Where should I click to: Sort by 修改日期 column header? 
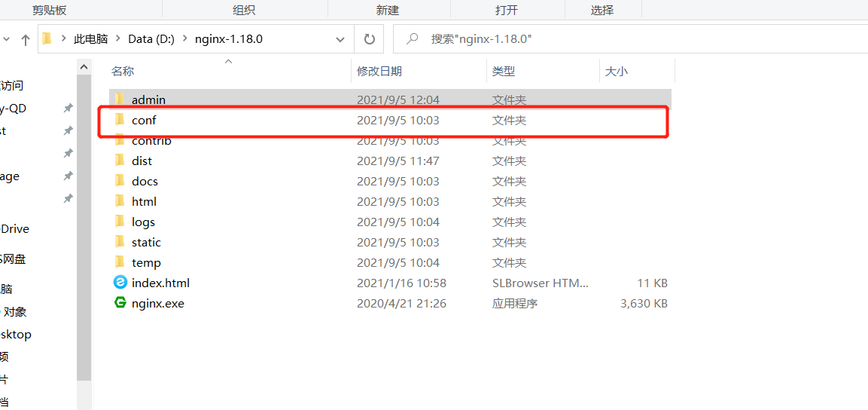[x=379, y=71]
